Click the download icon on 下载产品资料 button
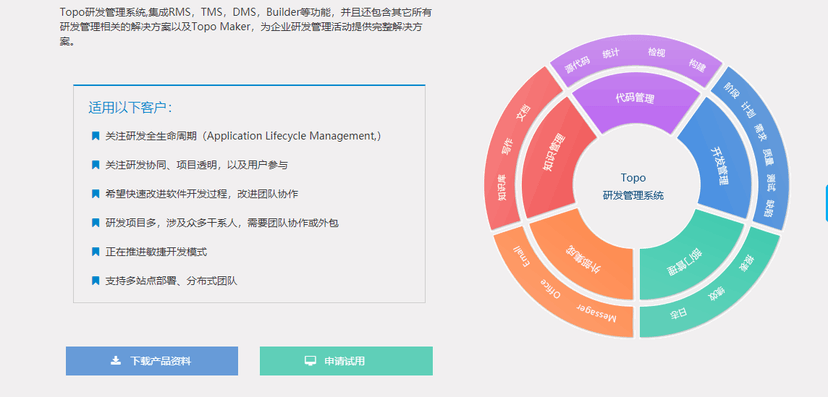Screen dimensions: 828x397 click(x=115, y=361)
